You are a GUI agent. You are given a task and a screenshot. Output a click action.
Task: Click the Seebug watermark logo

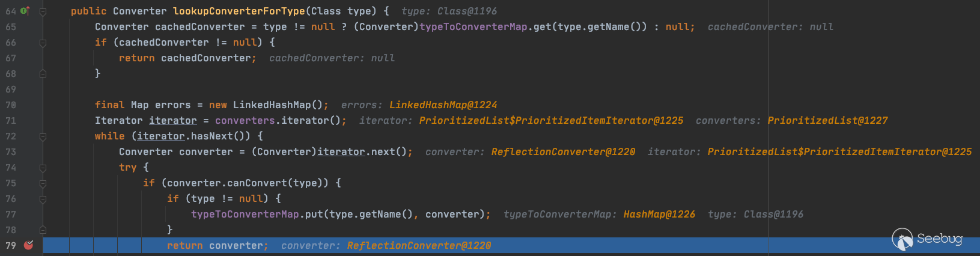click(x=927, y=239)
